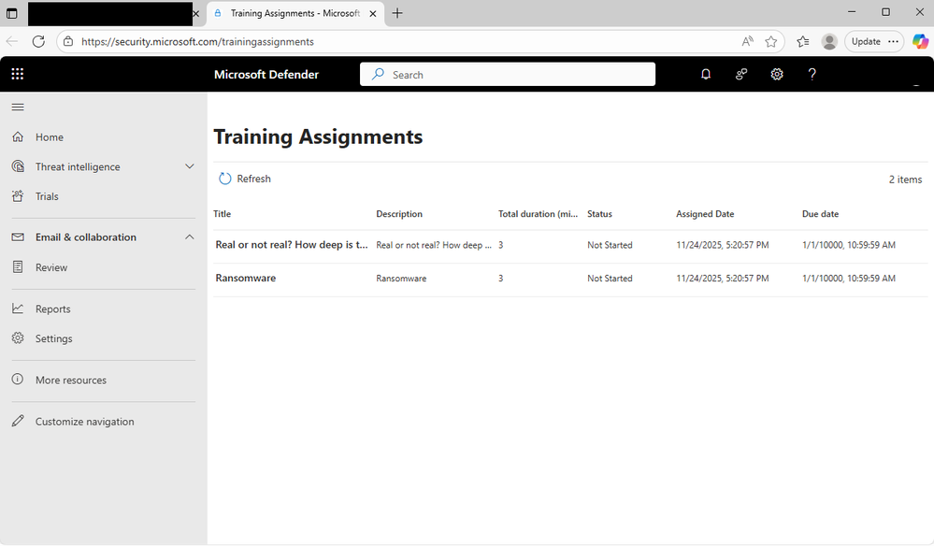Sort by the Title column header

coord(223,214)
